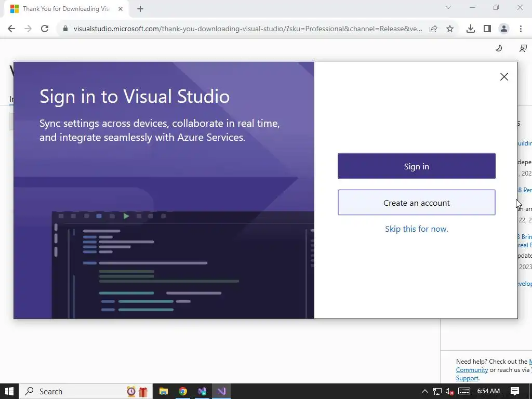532x399 pixels.
Task: Click the muted volume tray icon
Action: (x=449, y=391)
